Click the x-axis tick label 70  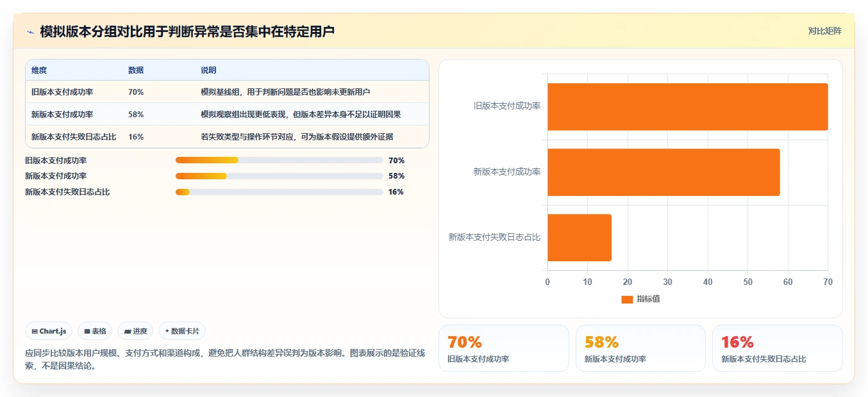coord(828,282)
